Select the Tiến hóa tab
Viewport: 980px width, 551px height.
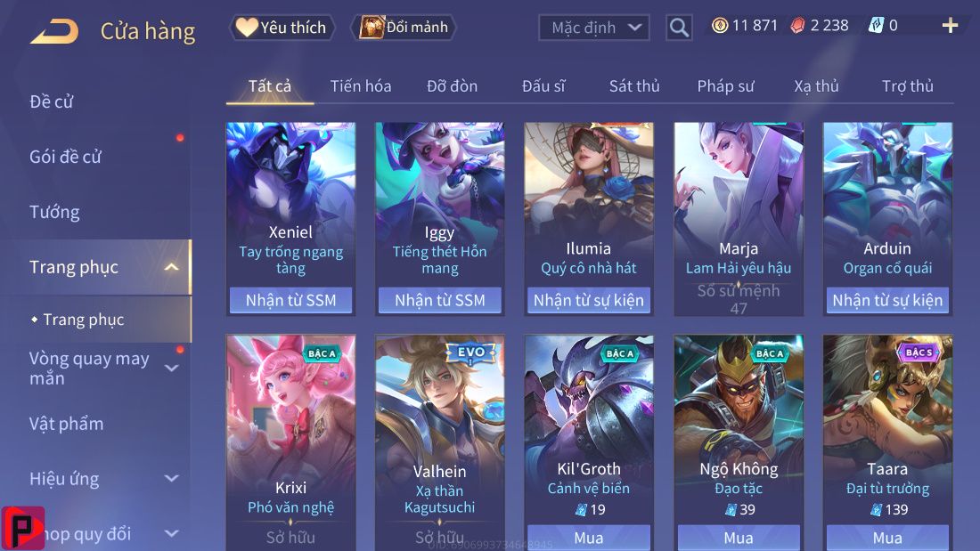click(361, 86)
